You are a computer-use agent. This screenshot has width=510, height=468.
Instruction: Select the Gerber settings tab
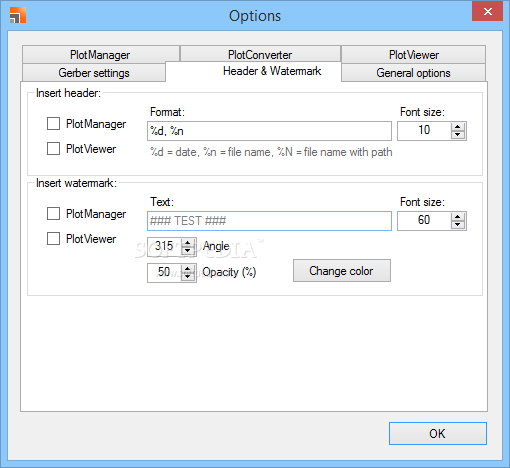[94, 73]
